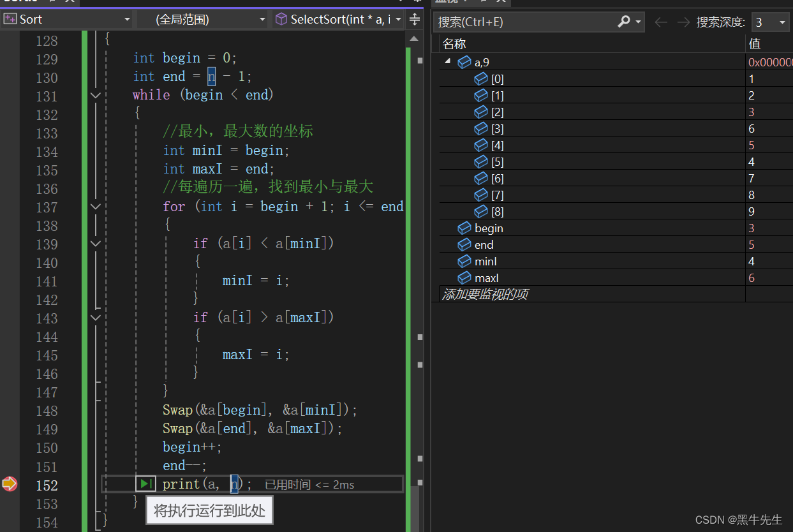This screenshot has height=532, width=793.
Task: Click the highlighted n on line 130
Action: point(212,77)
